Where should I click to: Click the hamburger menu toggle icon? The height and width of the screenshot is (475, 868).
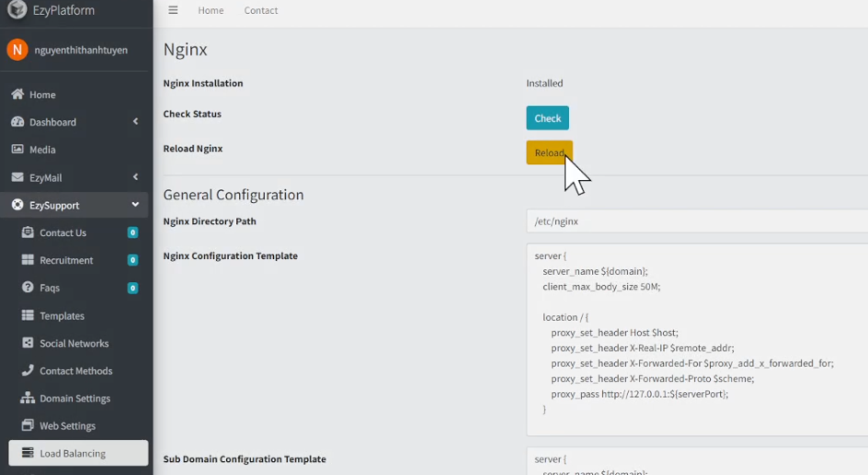173,10
